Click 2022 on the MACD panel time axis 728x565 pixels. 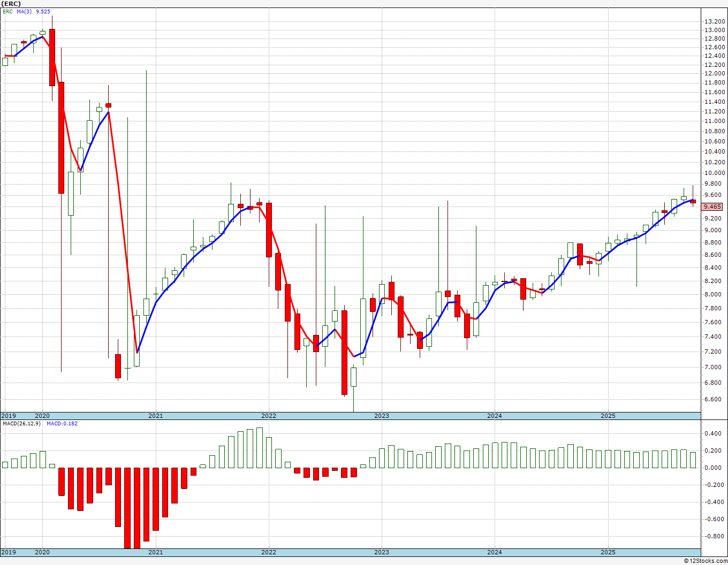point(268,552)
